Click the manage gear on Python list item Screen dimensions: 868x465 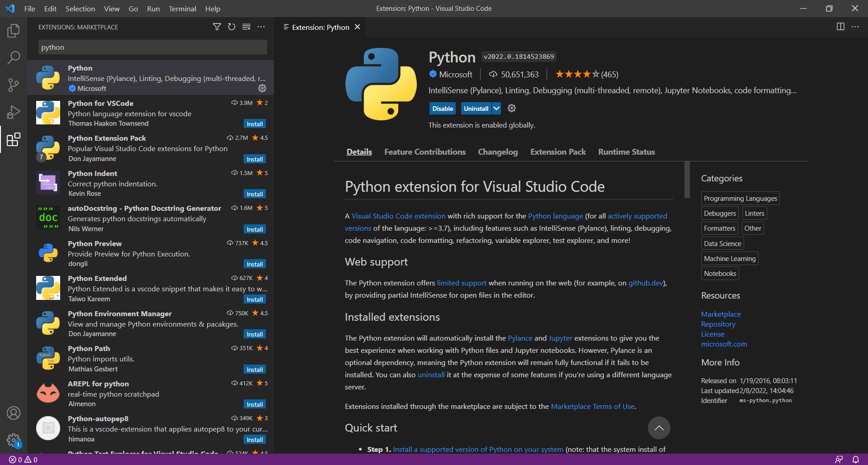click(262, 88)
